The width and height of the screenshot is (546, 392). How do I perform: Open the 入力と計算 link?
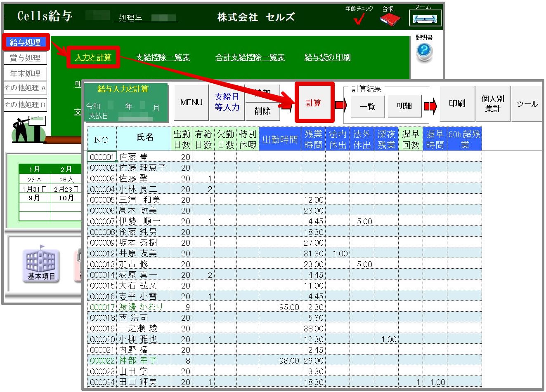[x=93, y=57]
